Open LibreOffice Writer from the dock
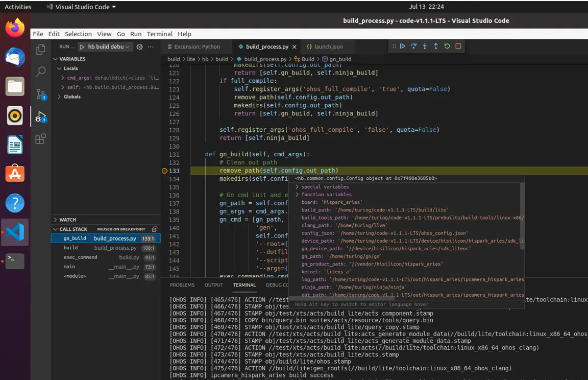Viewport: 588px width, 380px height. 15,145
